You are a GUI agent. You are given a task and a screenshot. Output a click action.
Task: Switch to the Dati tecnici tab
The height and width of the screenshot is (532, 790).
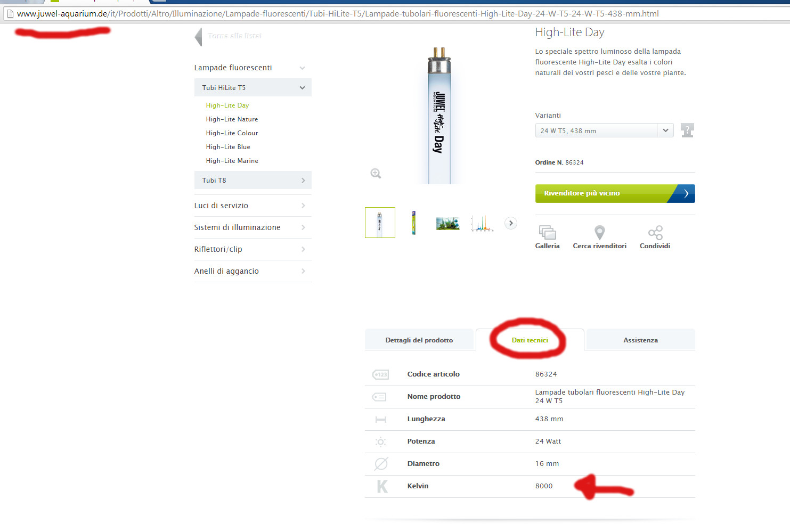coord(530,340)
